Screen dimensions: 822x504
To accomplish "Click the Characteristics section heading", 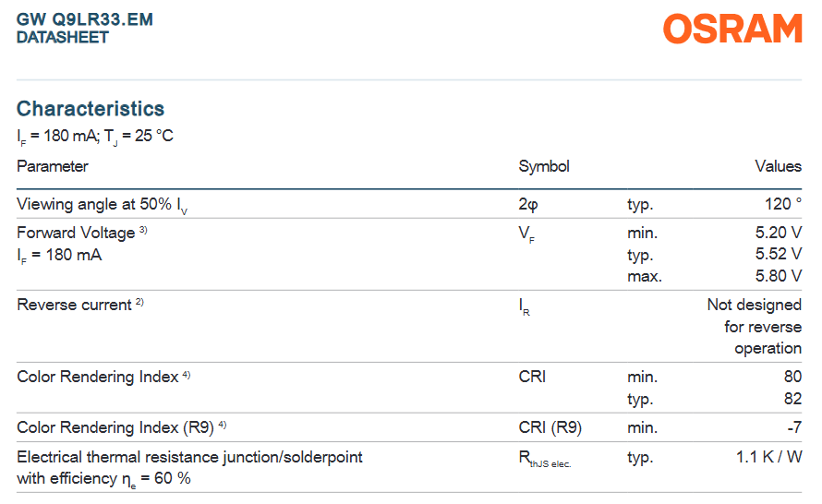I will coord(91,108).
